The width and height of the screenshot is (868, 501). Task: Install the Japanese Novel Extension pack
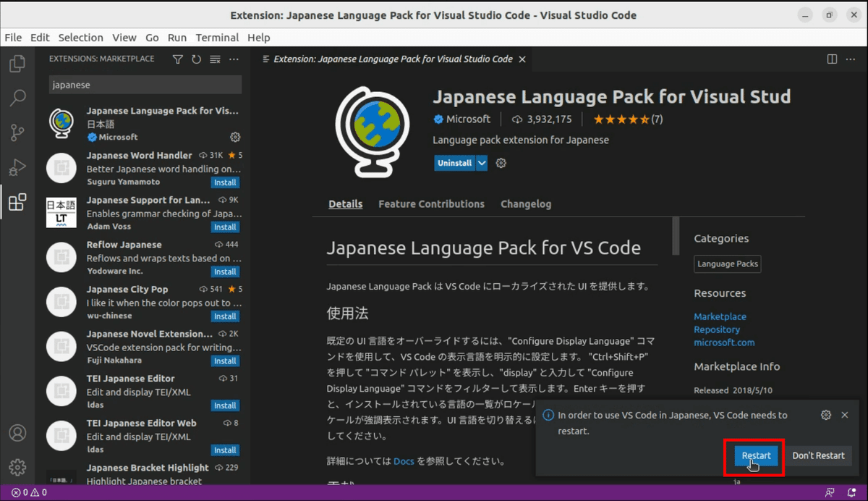pyautogui.click(x=226, y=361)
